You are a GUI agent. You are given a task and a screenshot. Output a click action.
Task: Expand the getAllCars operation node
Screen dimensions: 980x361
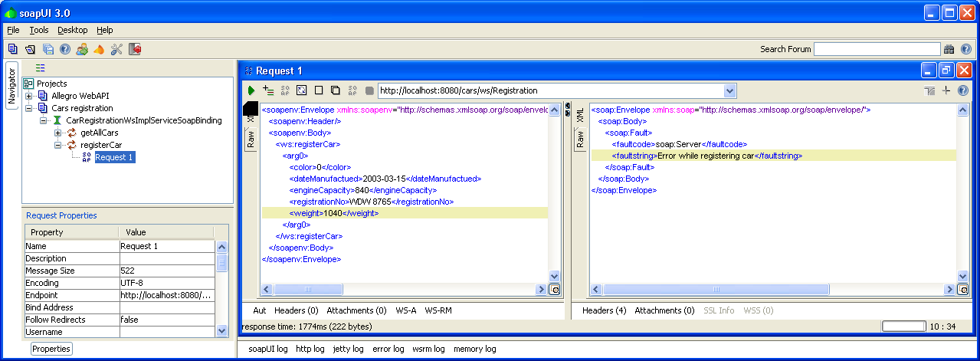click(x=58, y=133)
